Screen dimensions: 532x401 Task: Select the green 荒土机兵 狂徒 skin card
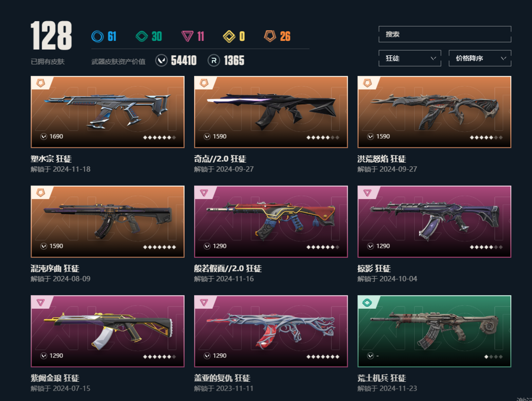pos(434,331)
